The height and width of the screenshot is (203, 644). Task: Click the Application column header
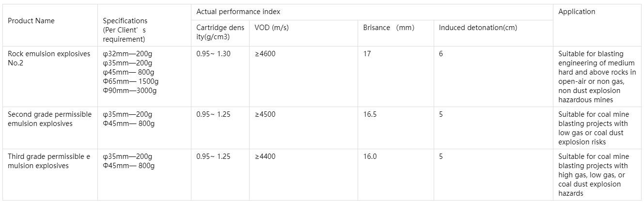click(577, 12)
